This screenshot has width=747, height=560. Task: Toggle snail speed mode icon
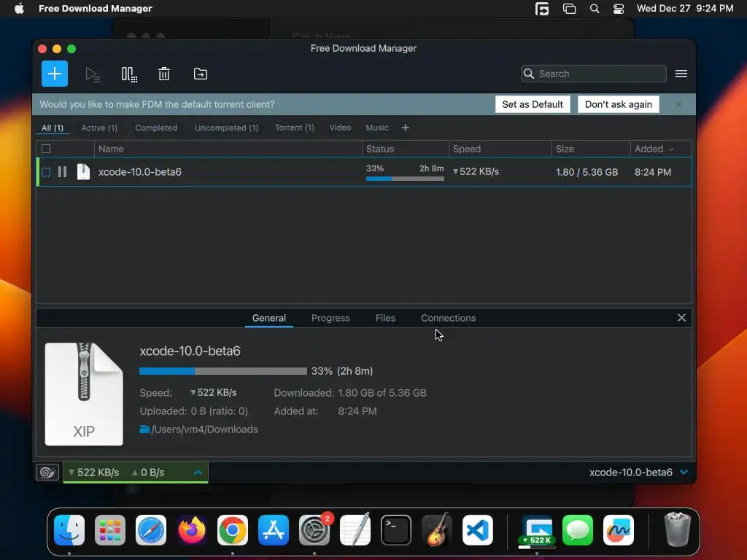pos(47,472)
